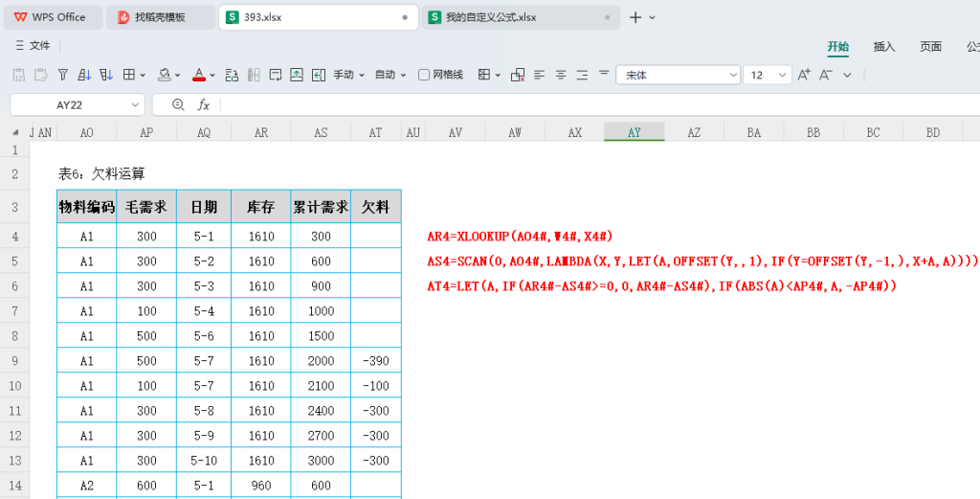The width and height of the screenshot is (980, 499).
Task: Switch to the 找稻壳模板 tab
Action: 161,17
